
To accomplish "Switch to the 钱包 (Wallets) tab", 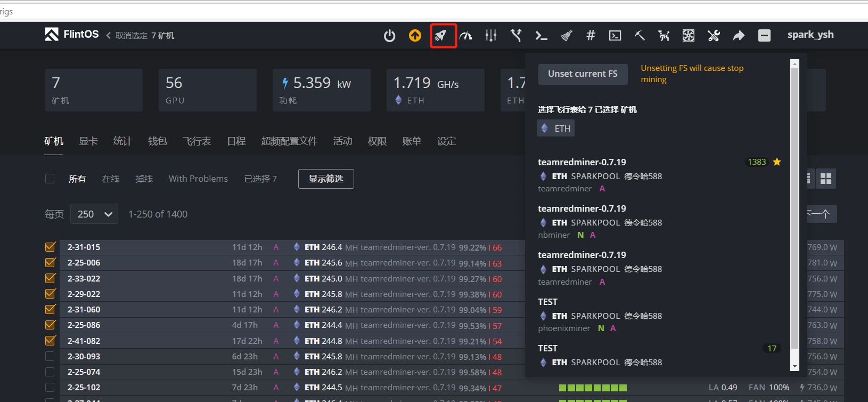I will click(x=157, y=141).
